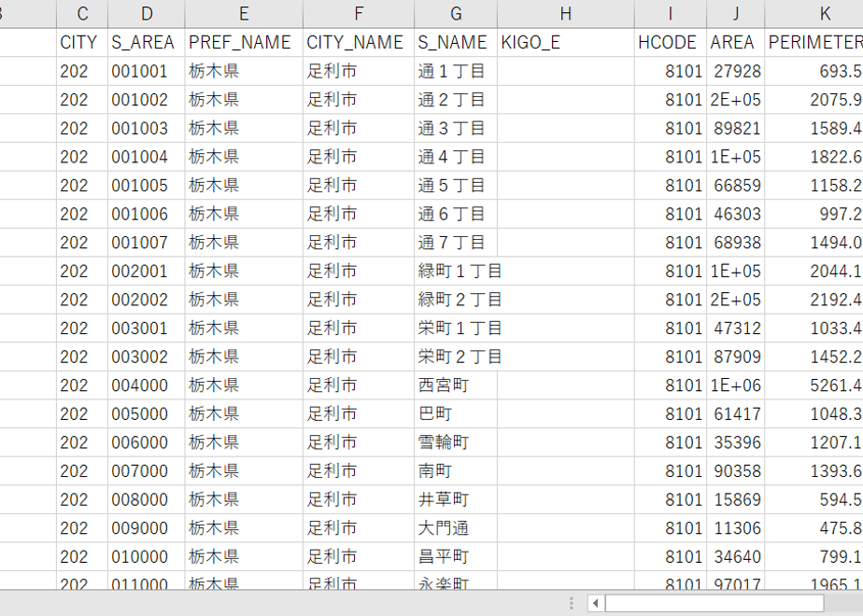Click AREA cell 89821

pyautogui.click(x=735, y=128)
